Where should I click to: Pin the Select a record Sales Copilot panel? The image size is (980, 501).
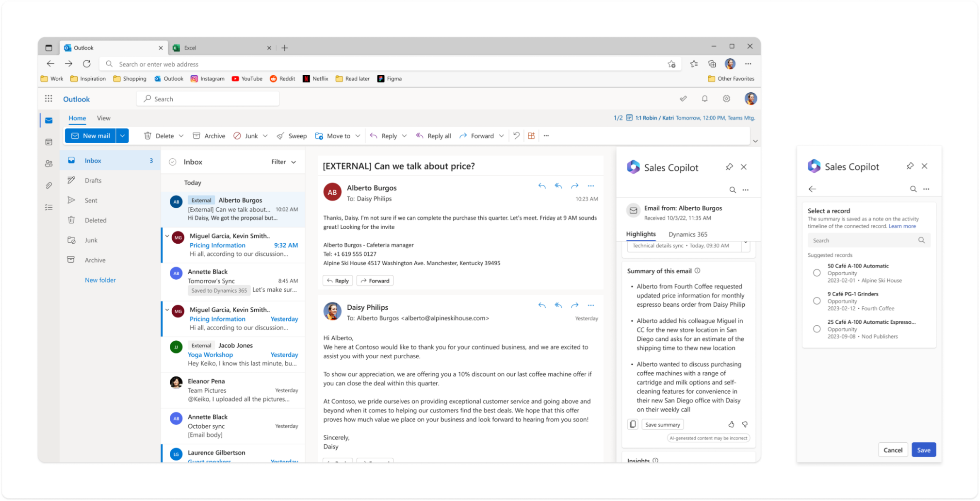pyautogui.click(x=910, y=166)
